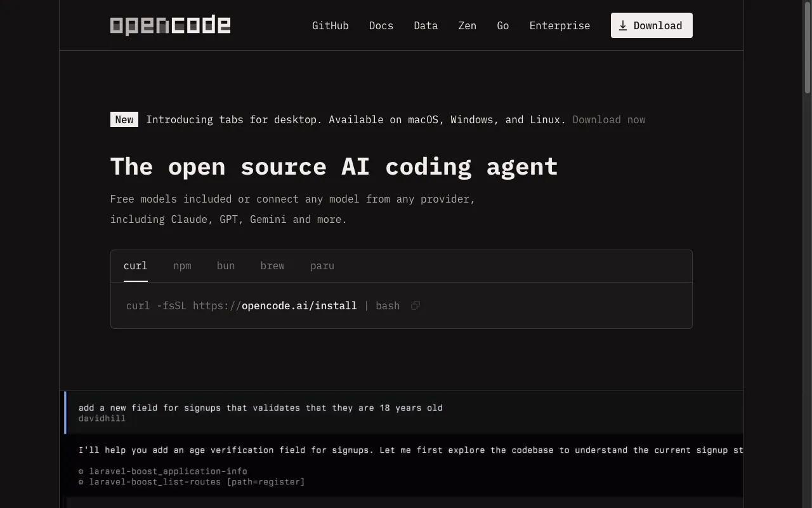812x508 pixels.
Task: Click the opencode logo
Action: point(170,25)
